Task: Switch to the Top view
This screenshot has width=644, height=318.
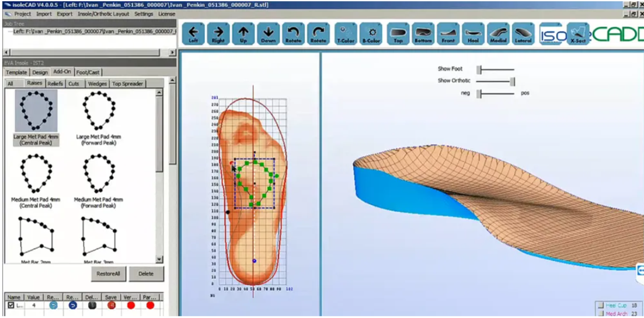Action: [x=398, y=34]
